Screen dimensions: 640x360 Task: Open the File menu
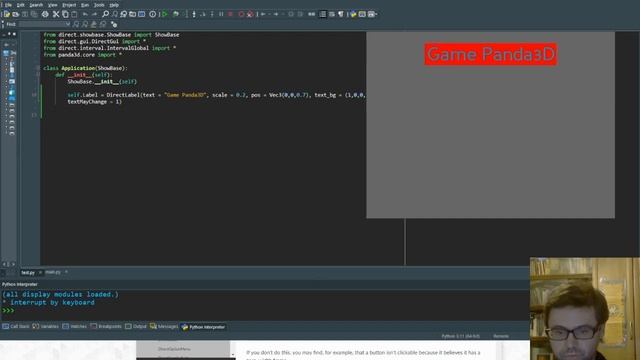[8, 5]
